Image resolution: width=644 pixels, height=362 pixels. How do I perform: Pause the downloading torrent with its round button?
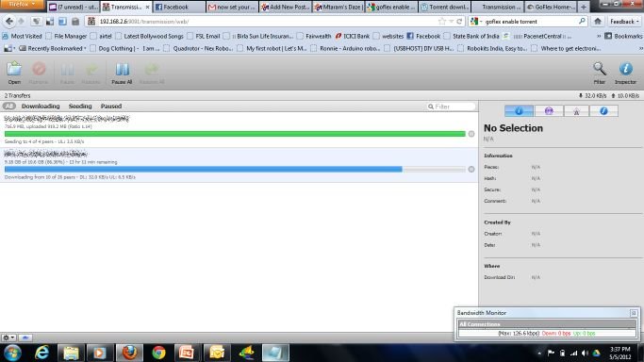(471, 169)
